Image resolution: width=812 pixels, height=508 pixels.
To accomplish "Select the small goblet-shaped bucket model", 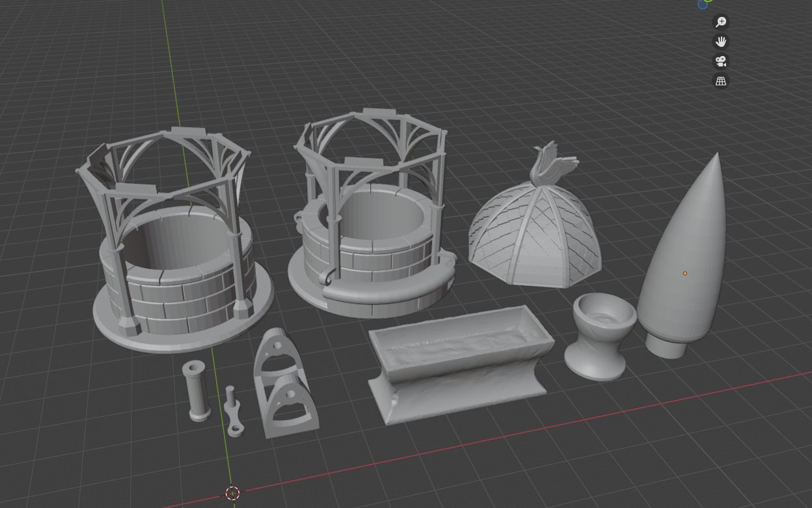I will (x=599, y=335).
